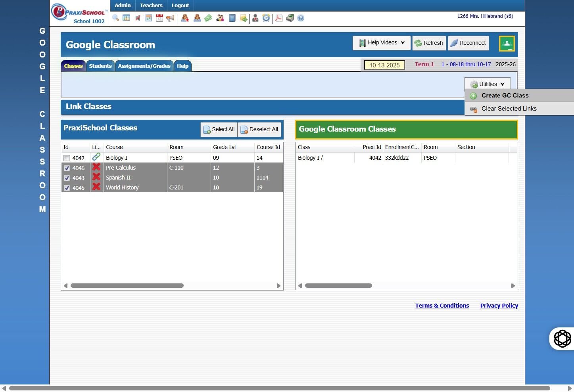Click the Praxi Id column header
This screenshot has height=392, width=574.
point(369,147)
